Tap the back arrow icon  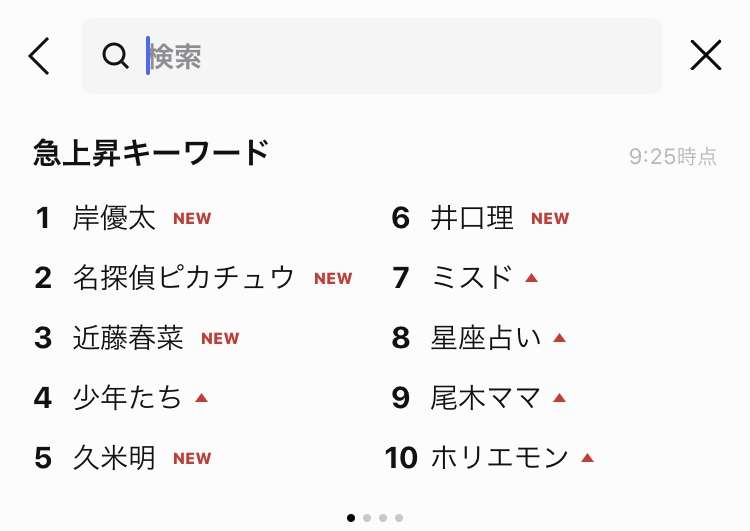click(x=39, y=56)
